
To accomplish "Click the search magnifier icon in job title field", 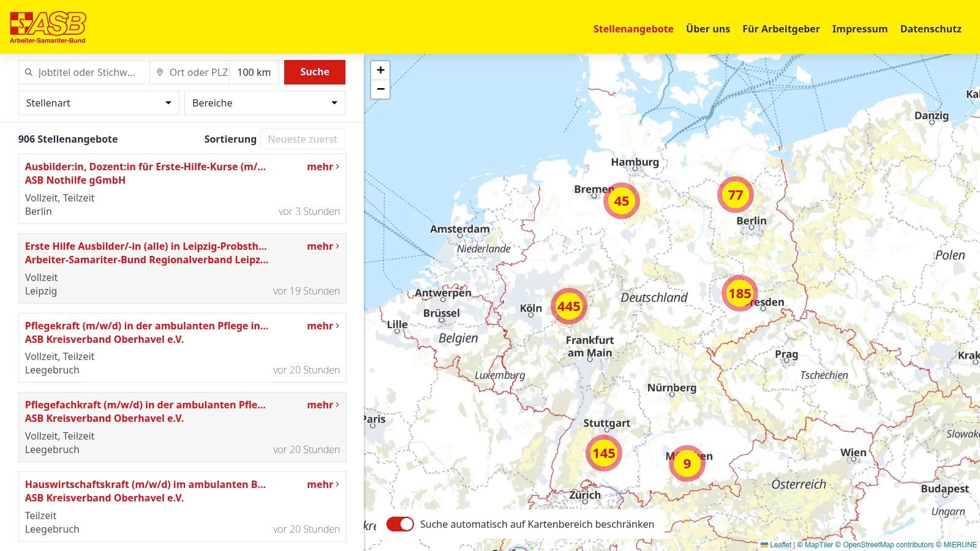I will [28, 72].
